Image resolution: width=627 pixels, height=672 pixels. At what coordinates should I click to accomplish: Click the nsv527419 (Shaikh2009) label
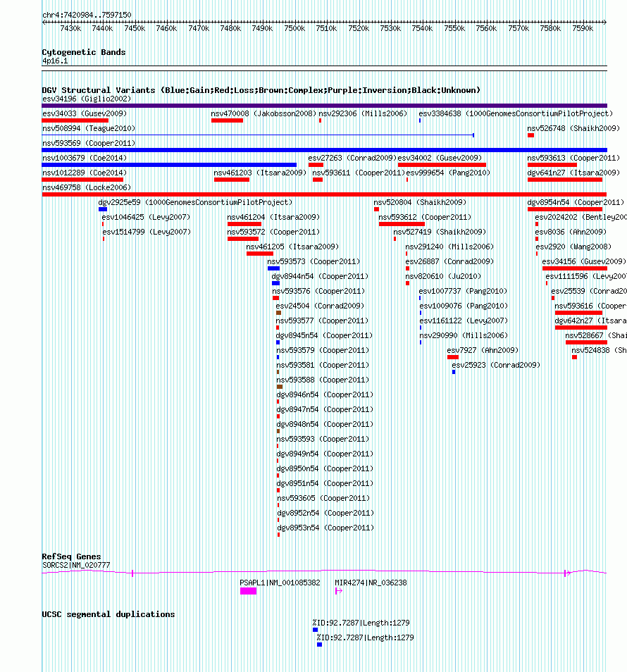(440, 232)
